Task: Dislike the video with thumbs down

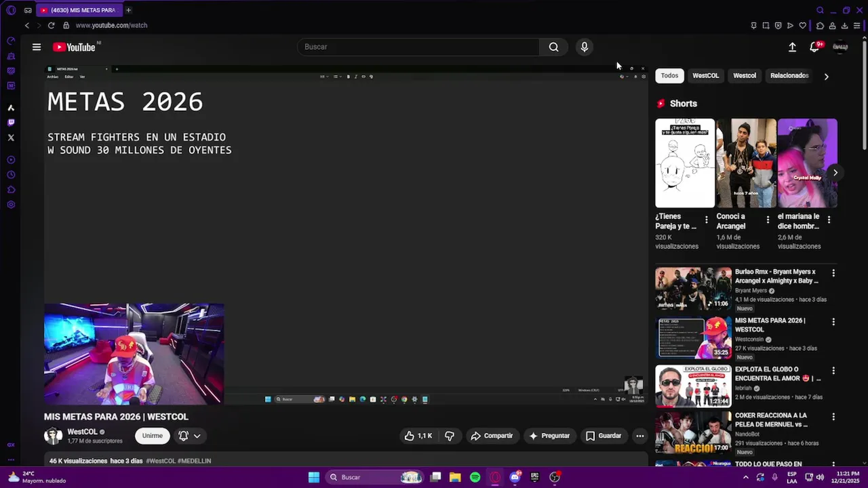Action: pos(450,436)
